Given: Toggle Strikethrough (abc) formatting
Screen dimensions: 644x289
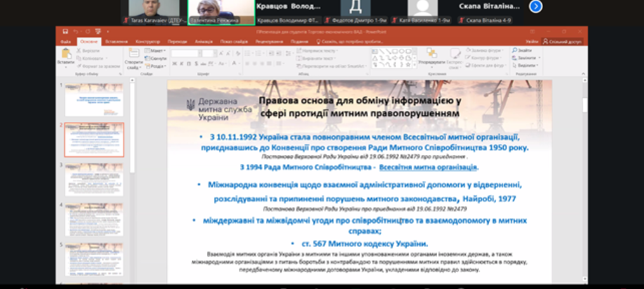Looking at the screenshot, I should point(204,64).
